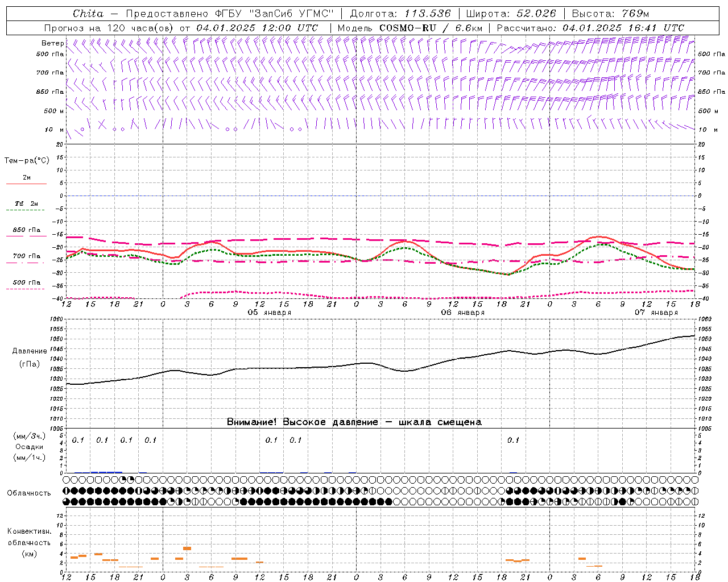Click the "(мм/3ч.)" precipitation unit label

click(30, 436)
